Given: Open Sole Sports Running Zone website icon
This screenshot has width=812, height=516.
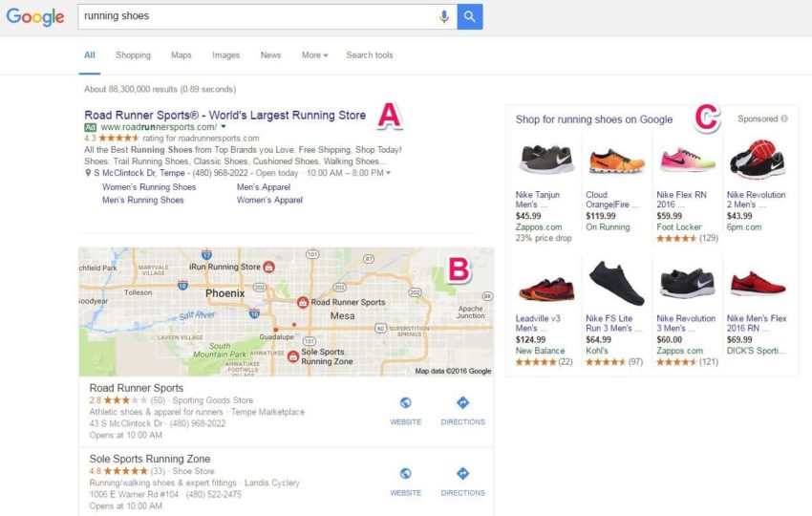Looking at the screenshot, I should click(405, 474).
